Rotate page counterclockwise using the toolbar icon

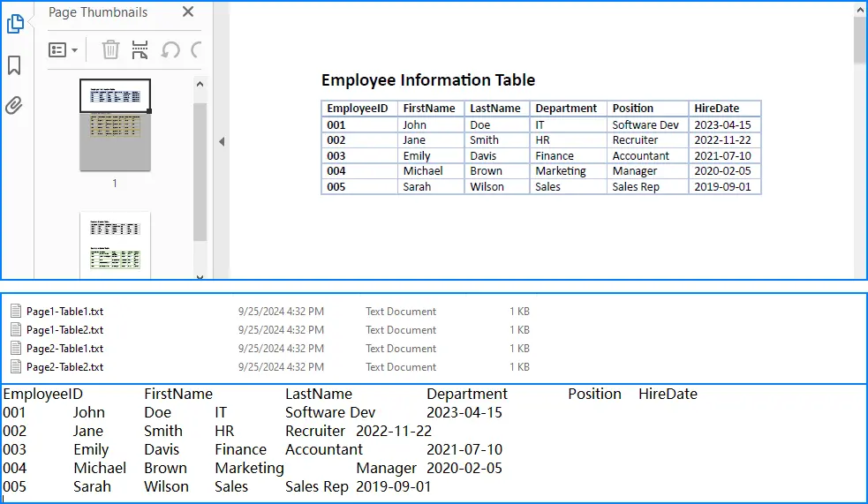tap(170, 49)
